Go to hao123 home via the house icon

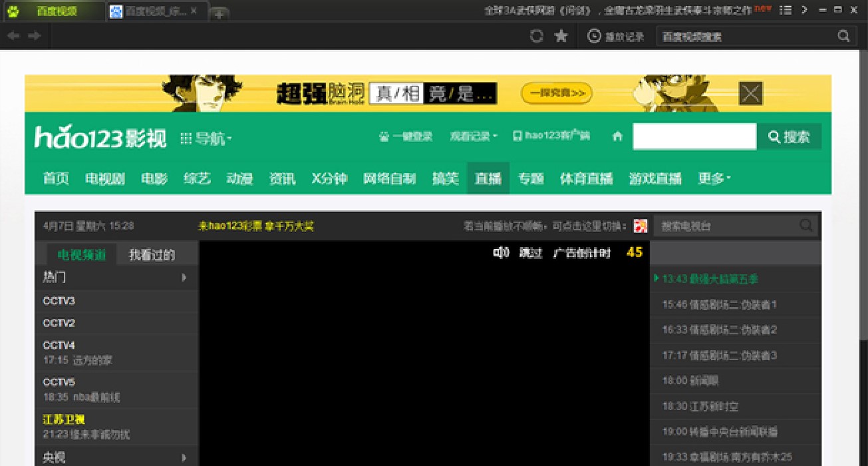click(x=617, y=136)
